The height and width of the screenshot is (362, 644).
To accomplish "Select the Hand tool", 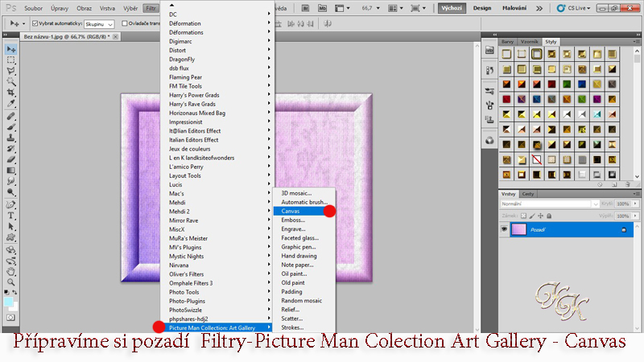I will (11, 271).
